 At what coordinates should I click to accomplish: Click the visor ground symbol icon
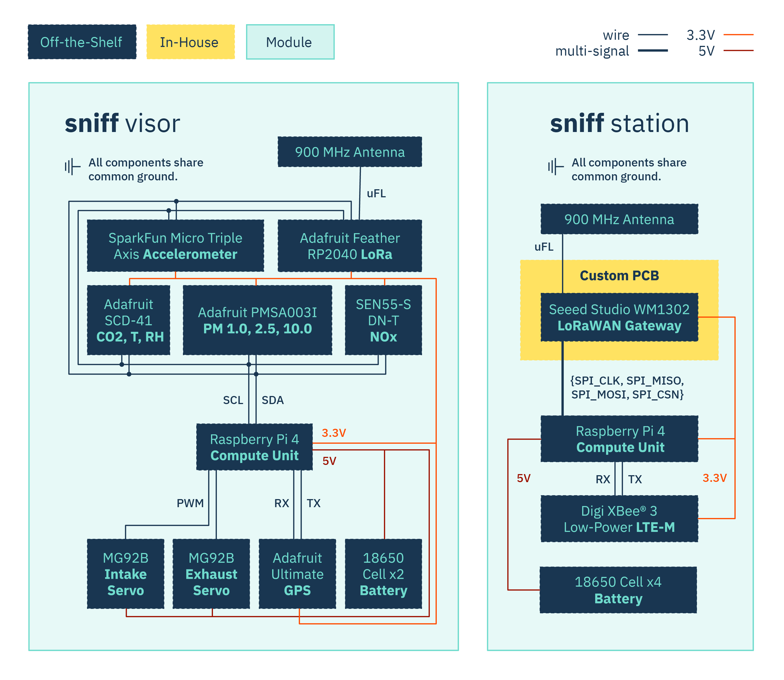(72, 166)
